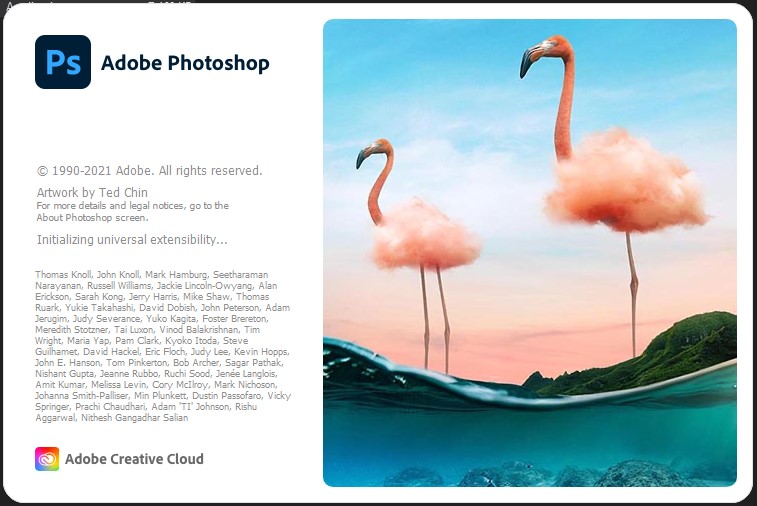Screen dimensions: 757x506
Task: Click the blue Ps Photoshop logo icon
Action: [63, 62]
